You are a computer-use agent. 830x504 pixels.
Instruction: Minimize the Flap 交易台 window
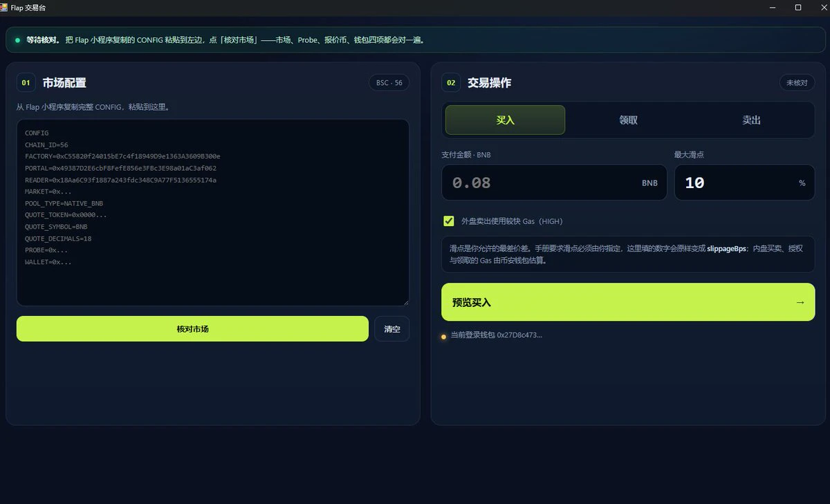coord(773,7)
